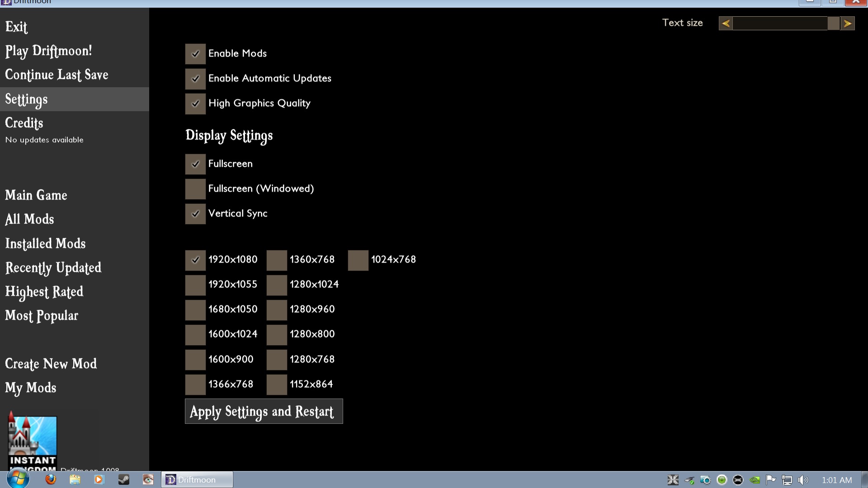Viewport: 868px width, 488px height.
Task: Click the Text size slider handle
Action: click(834, 23)
